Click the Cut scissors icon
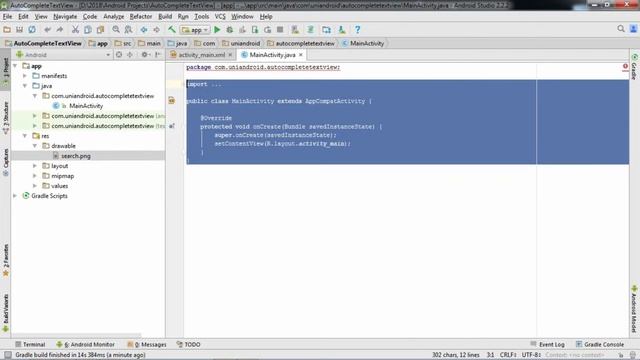The width and height of the screenshot is (640, 360). coord(75,29)
